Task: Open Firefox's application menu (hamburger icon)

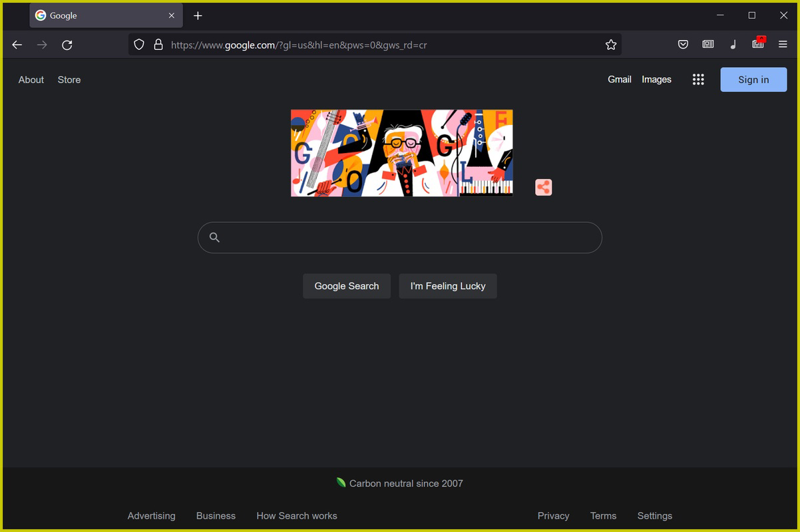Action: click(x=782, y=45)
